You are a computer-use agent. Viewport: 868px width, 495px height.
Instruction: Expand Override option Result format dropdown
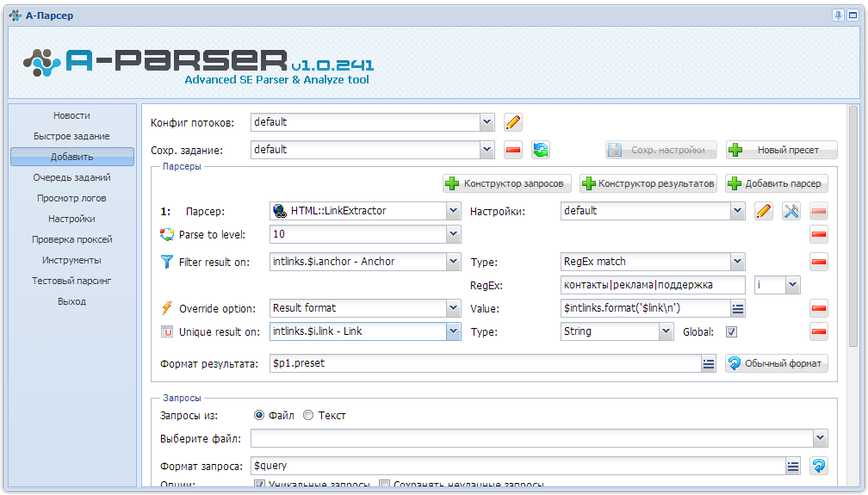453,308
